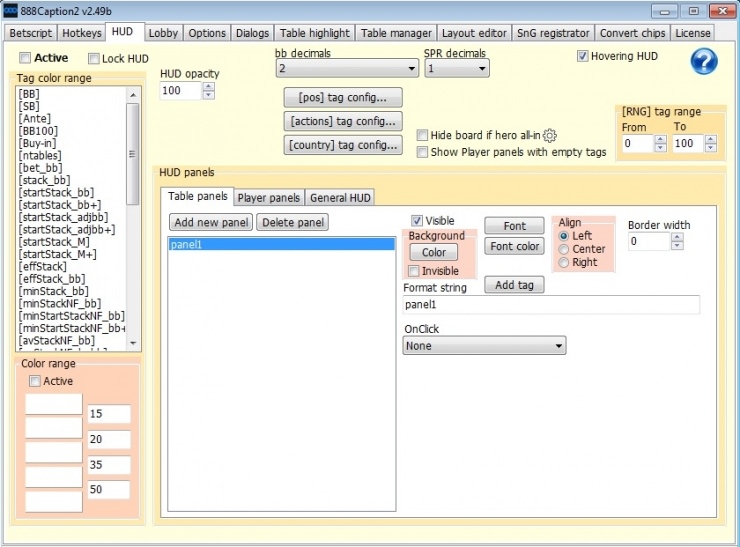Click the 888Caption2 app icon in title bar

point(10,11)
